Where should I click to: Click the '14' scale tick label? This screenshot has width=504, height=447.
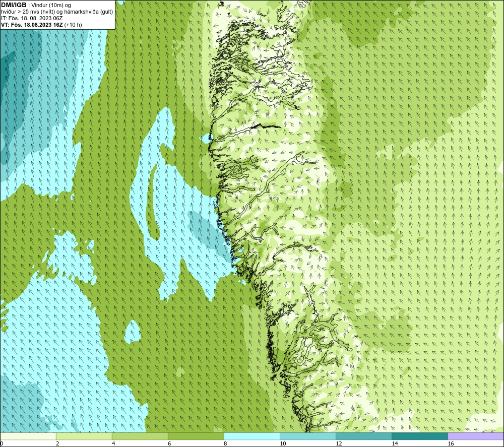[x=395, y=444]
